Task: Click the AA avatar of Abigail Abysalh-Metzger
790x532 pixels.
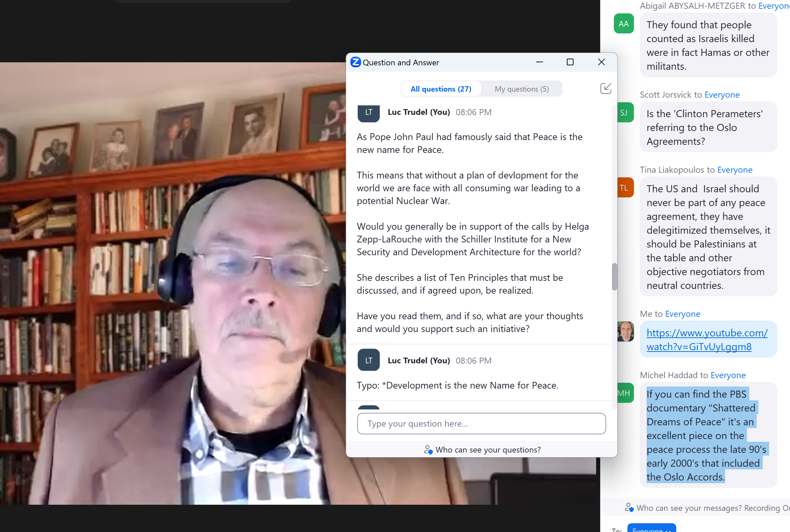Action: [624, 24]
